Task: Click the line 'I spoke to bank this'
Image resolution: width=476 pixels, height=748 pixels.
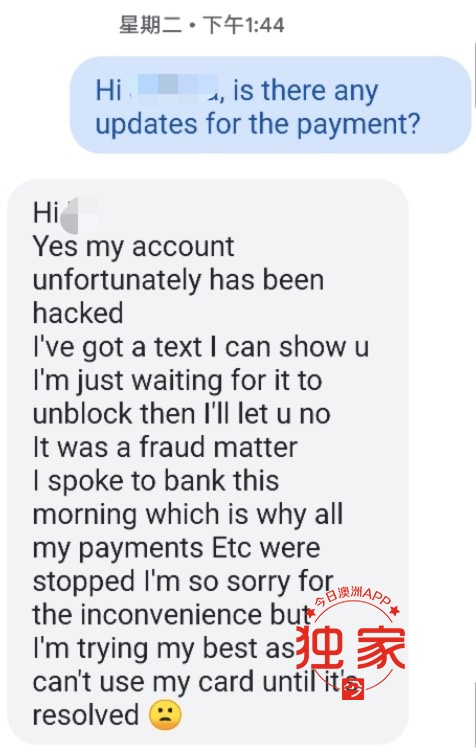Action: click(x=156, y=480)
